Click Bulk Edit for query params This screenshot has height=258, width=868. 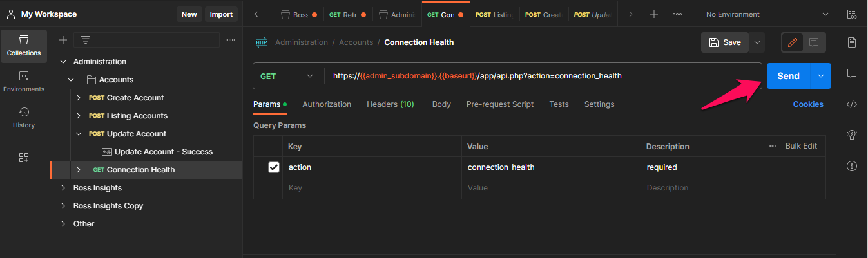(801, 146)
